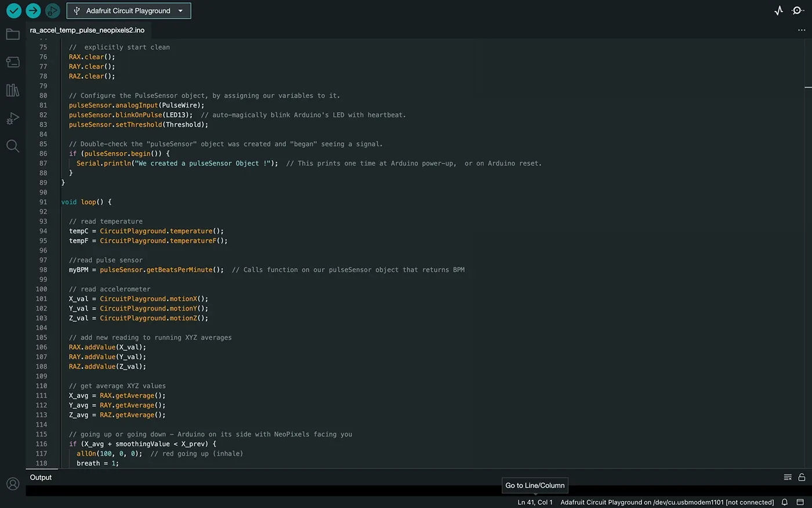
Task: Click the Ln 41, Col 1 status entry
Action: pos(535,502)
